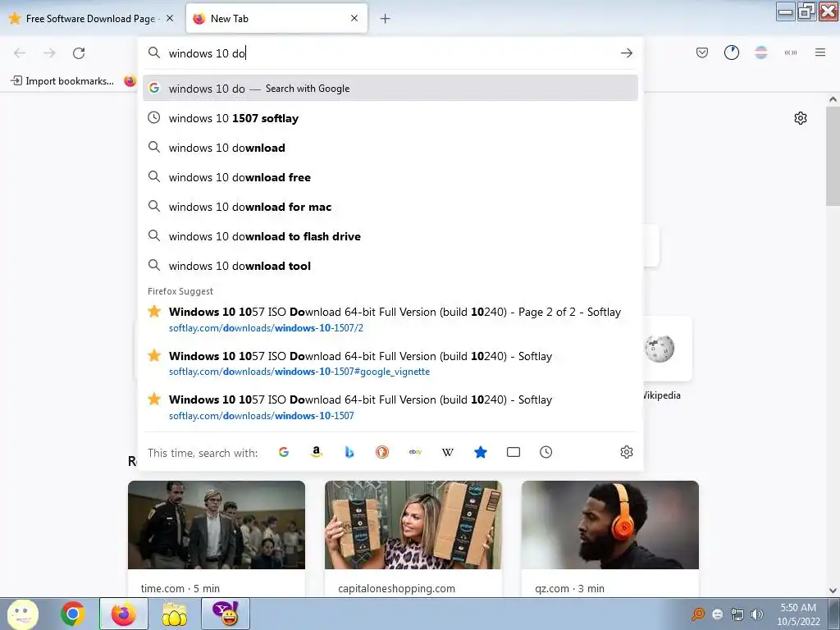Close the Free Software Download Page tab
The image size is (840, 630).
pos(170,18)
